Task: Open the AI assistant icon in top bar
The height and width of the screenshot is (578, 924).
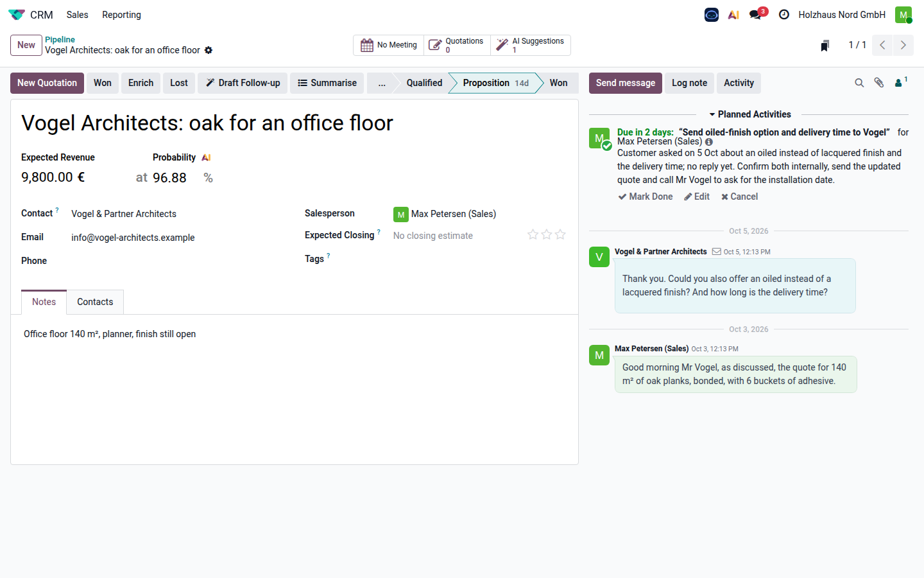Action: [733, 15]
